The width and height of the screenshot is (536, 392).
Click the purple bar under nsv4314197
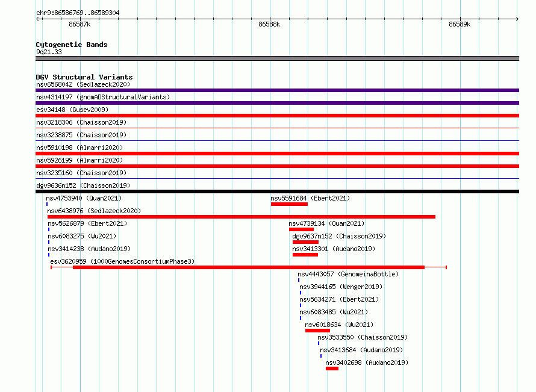pyautogui.click(x=277, y=103)
